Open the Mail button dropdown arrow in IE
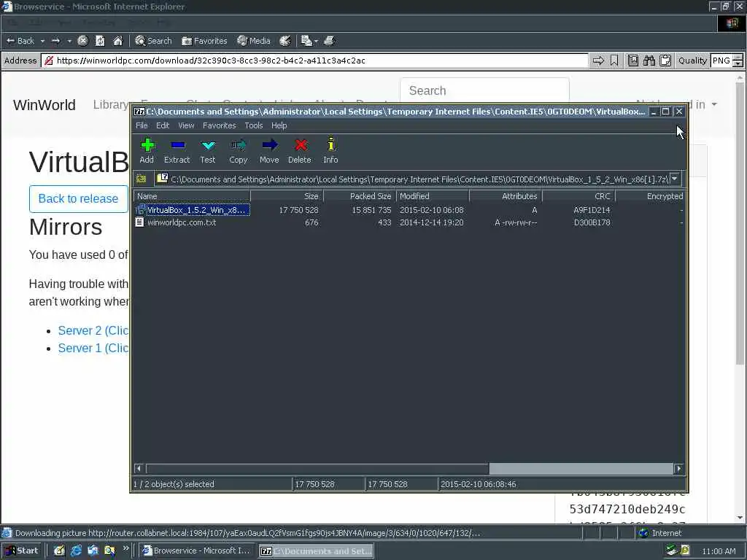The width and height of the screenshot is (747, 560). [x=316, y=41]
